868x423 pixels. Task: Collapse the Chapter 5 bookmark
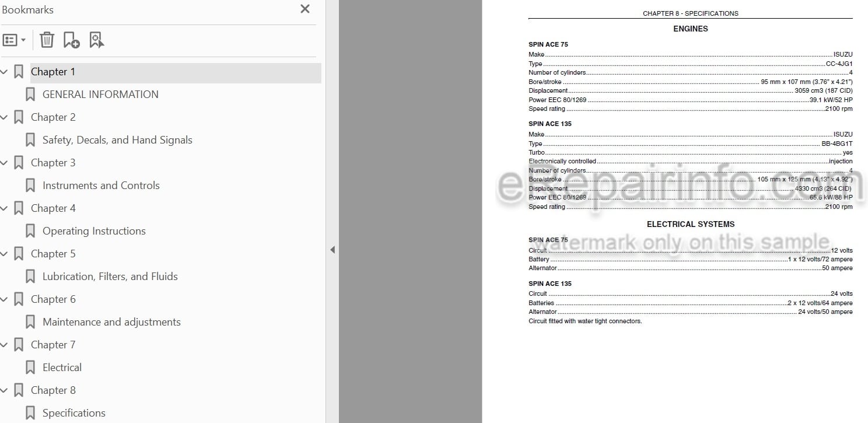click(5, 254)
